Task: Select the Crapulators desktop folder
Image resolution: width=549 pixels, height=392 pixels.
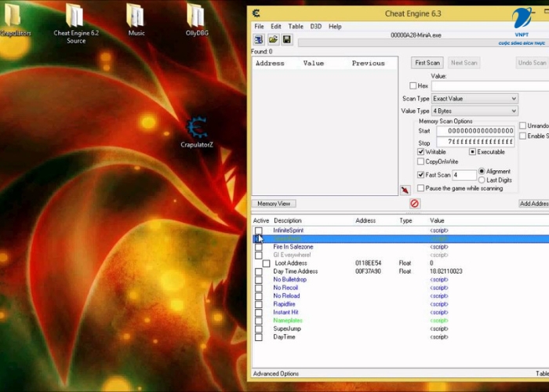Action: click(x=15, y=20)
